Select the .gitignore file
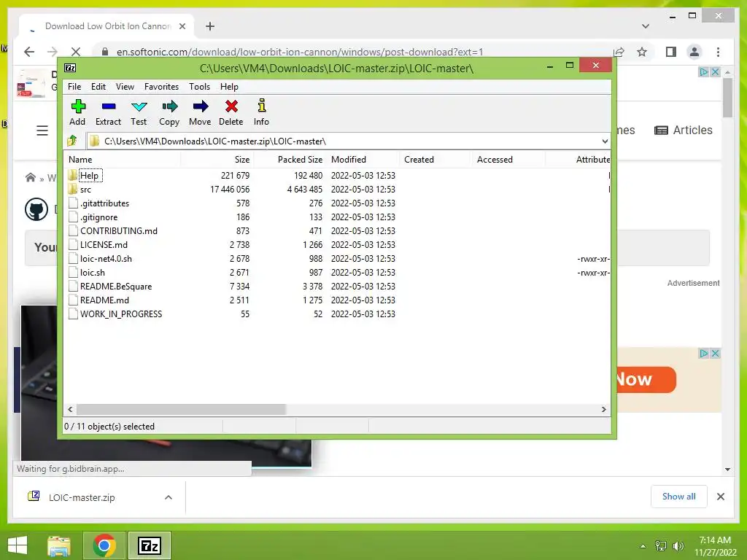747x560 pixels. click(98, 217)
